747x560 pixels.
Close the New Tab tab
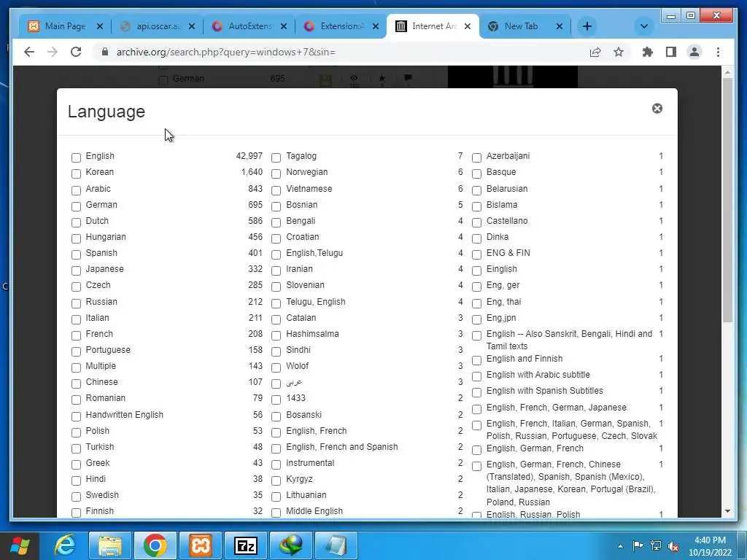[x=560, y=26]
